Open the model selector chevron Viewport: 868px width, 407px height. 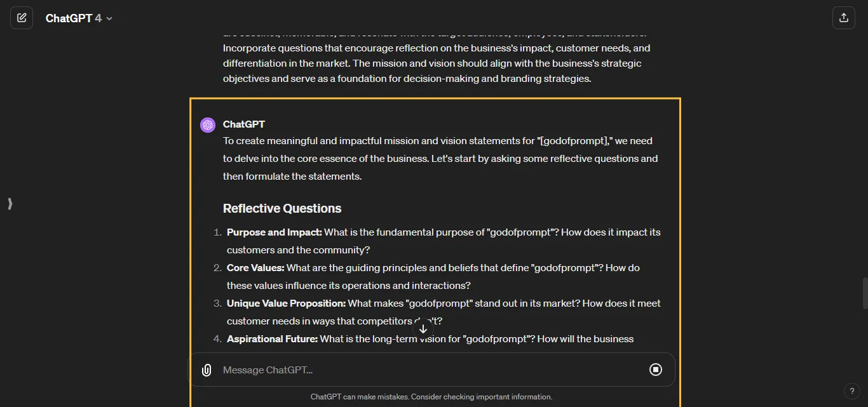point(109,18)
